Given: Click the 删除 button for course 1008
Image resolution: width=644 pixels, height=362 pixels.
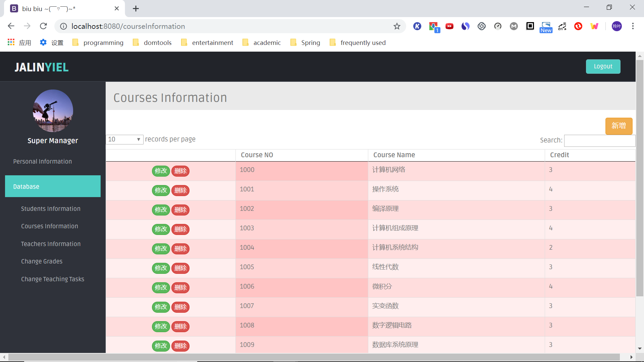Looking at the screenshot, I should coord(180,327).
